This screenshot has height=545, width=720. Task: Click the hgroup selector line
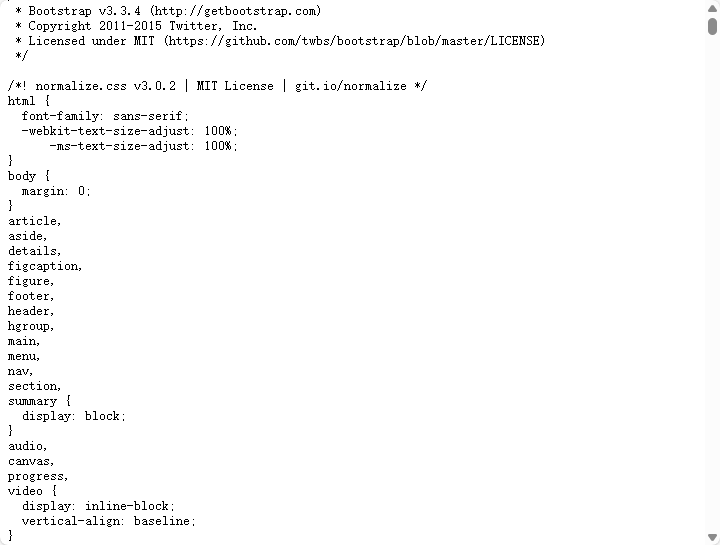coord(31,326)
